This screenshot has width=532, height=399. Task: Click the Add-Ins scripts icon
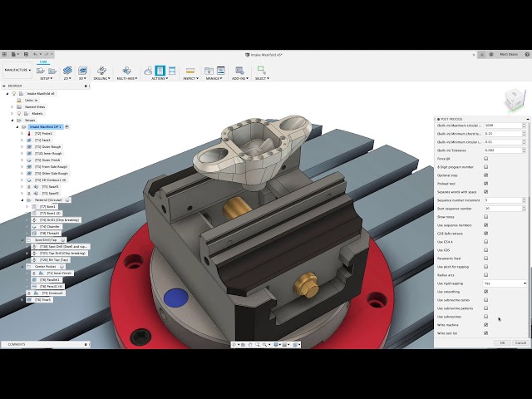click(x=239, y=71)
